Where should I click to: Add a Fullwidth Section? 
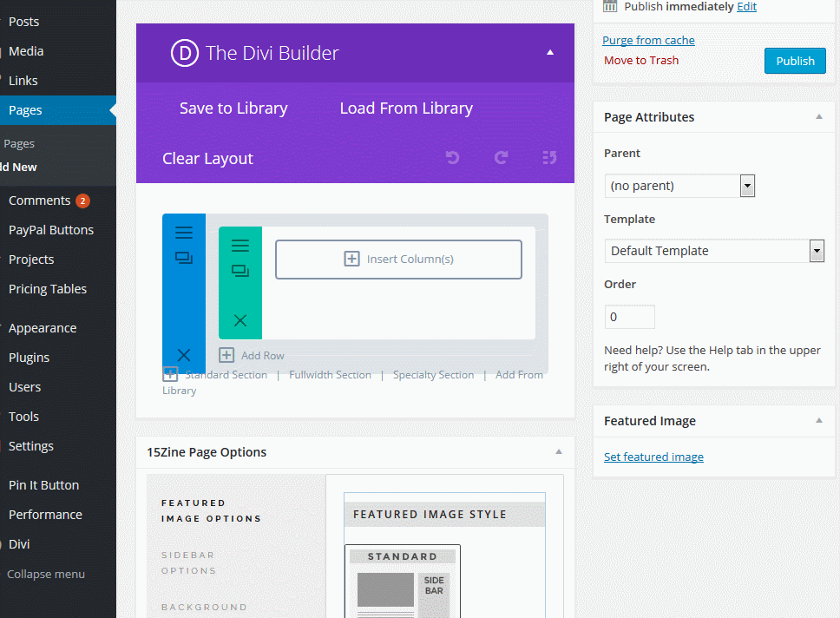click(x=330, y=375)
